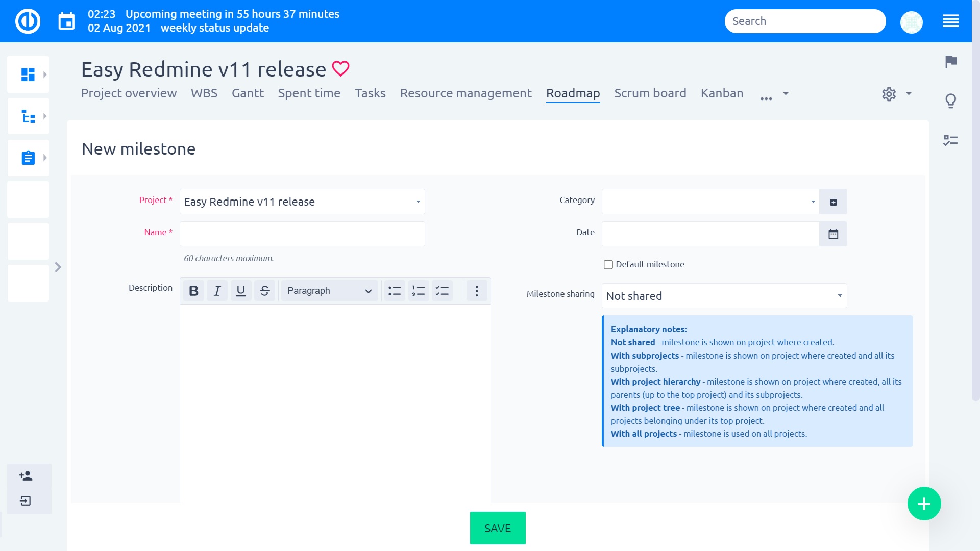Viewport: 980px width, 551px height.
Task: Insert a bulleted list in the description
Action: click(x=395, y=290)
